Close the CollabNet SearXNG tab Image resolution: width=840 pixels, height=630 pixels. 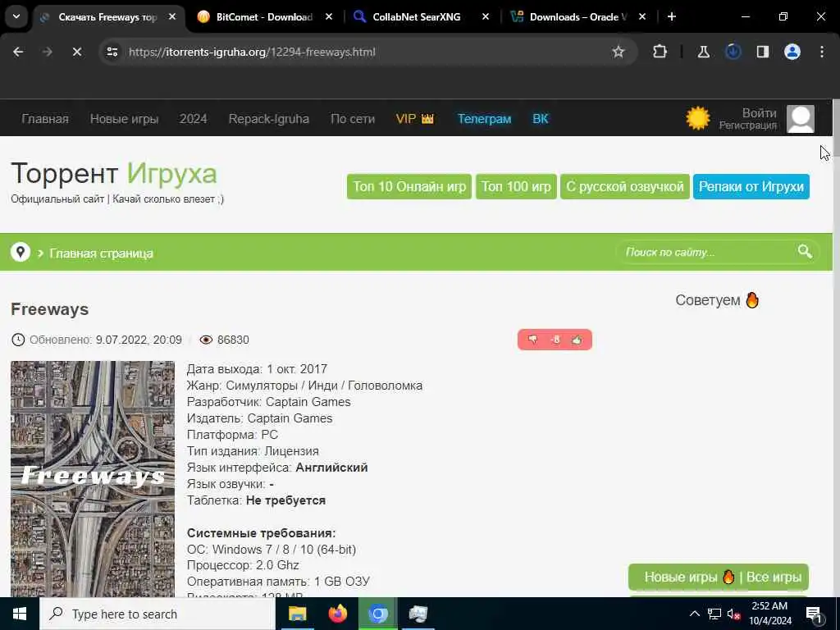coord(486,17)
